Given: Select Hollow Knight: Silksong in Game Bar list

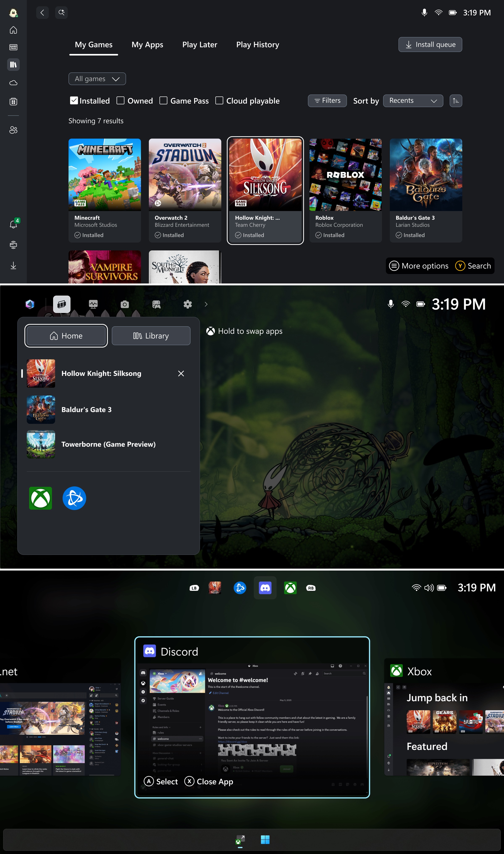Looking at the screenshot, I should tap(108, 374).
